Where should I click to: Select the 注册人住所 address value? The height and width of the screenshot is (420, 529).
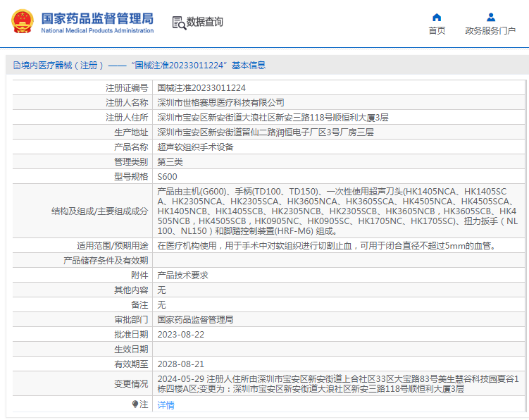pyautogui.click(x=273, y=117)
